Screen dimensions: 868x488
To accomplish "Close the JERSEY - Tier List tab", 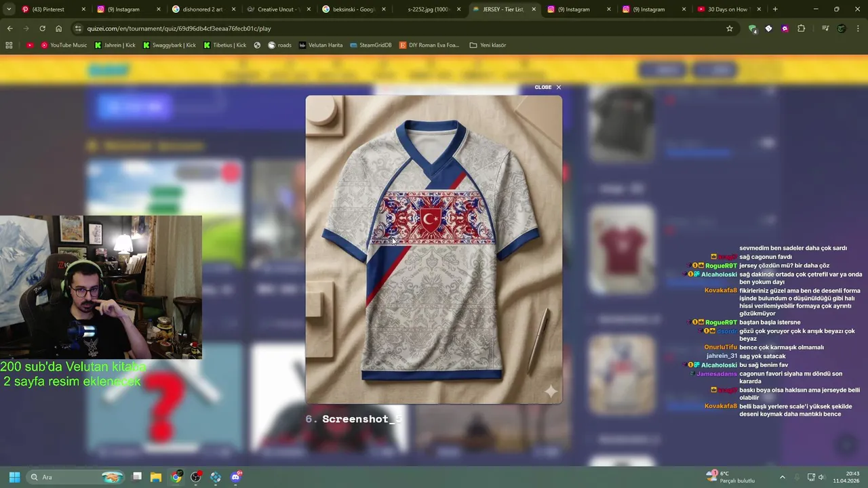I will pos(533,9).
